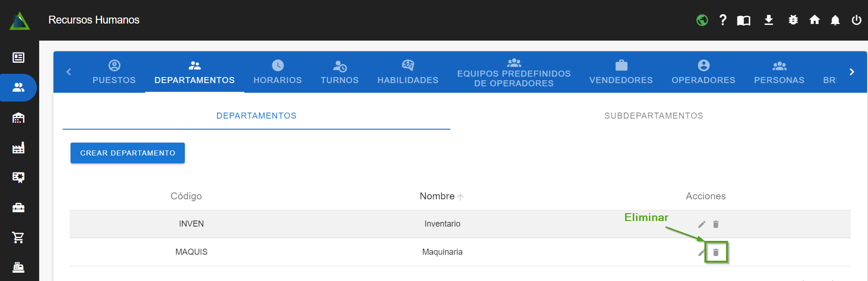The width and height of the screenshot is (868, 281).
Task: Open the Subdepartamentos sub-tab
Action: coord(653,116)
